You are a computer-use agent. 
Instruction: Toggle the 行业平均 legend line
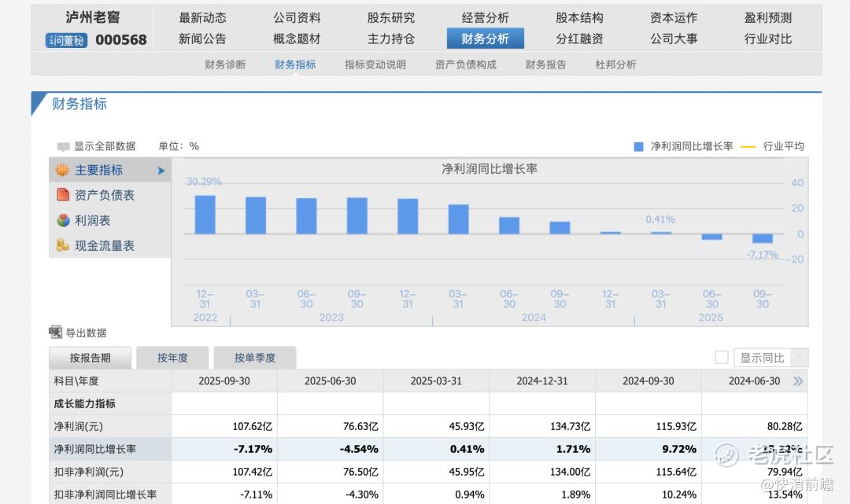click(x=748, y=146)
